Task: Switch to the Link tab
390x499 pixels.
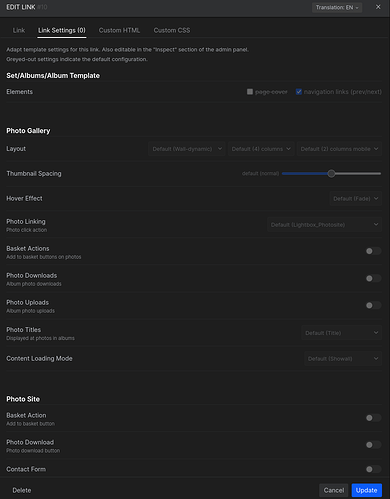Action: 19,30
